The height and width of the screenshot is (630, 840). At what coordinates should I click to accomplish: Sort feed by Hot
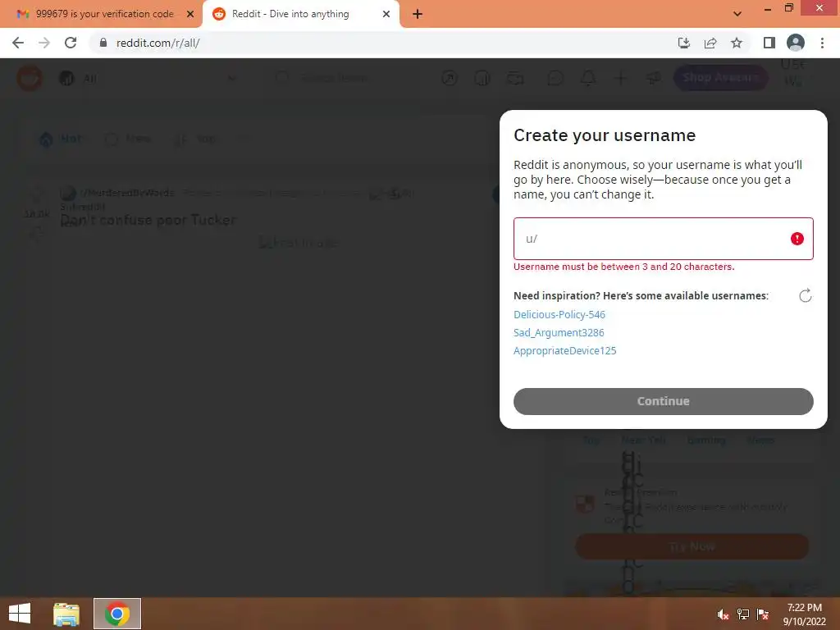tap(60, 139)
